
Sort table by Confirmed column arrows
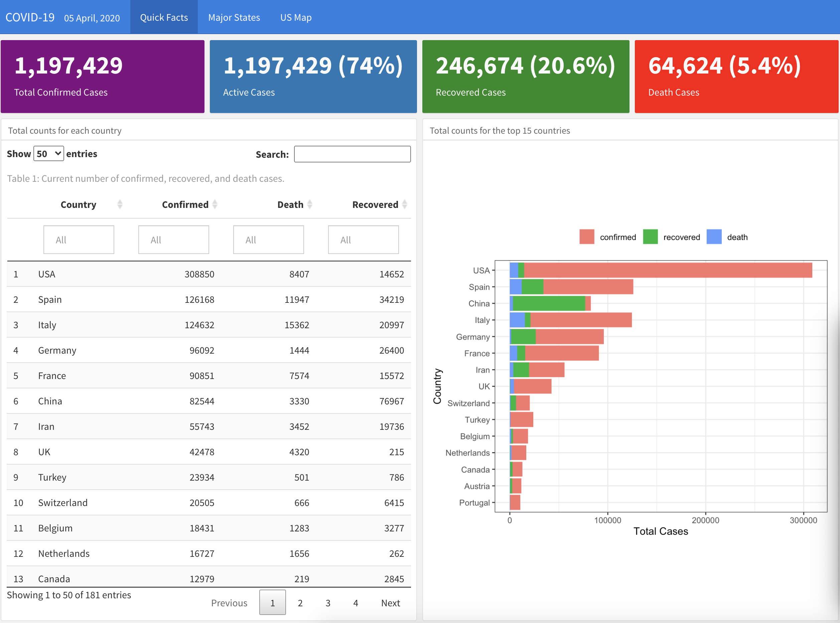[215, 205]
